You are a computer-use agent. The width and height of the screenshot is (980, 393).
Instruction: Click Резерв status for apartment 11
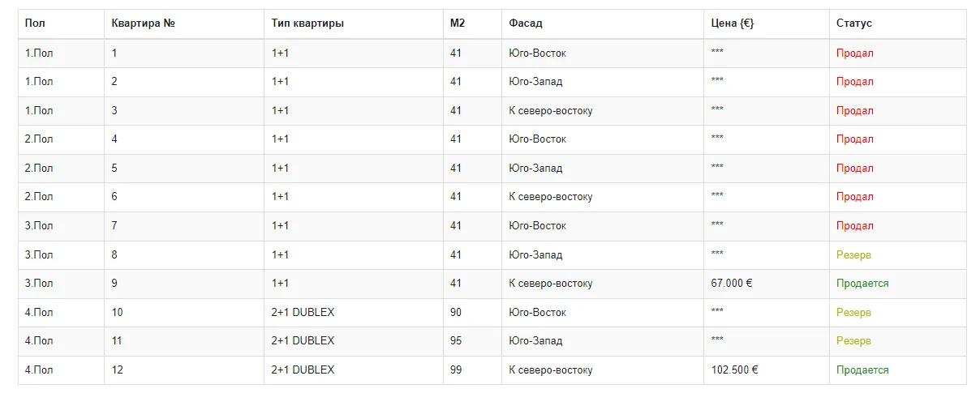[853, 341]
